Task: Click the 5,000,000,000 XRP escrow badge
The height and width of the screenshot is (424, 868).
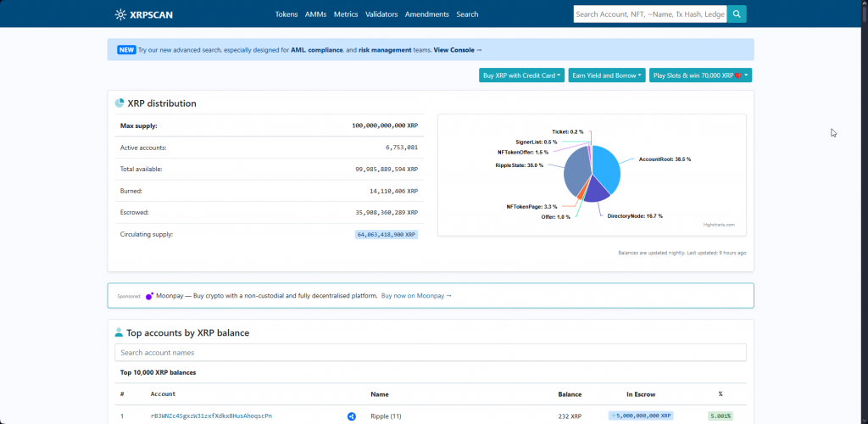Action: coord(641,416)
